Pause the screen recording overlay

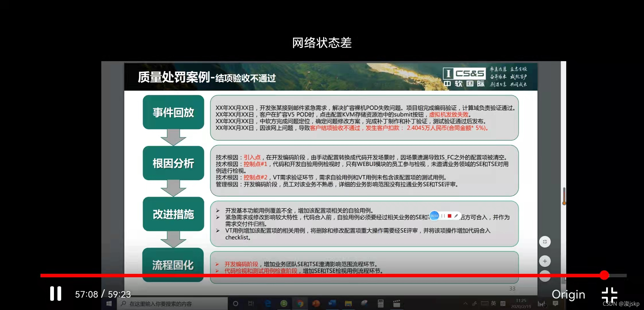pos(443,216)
